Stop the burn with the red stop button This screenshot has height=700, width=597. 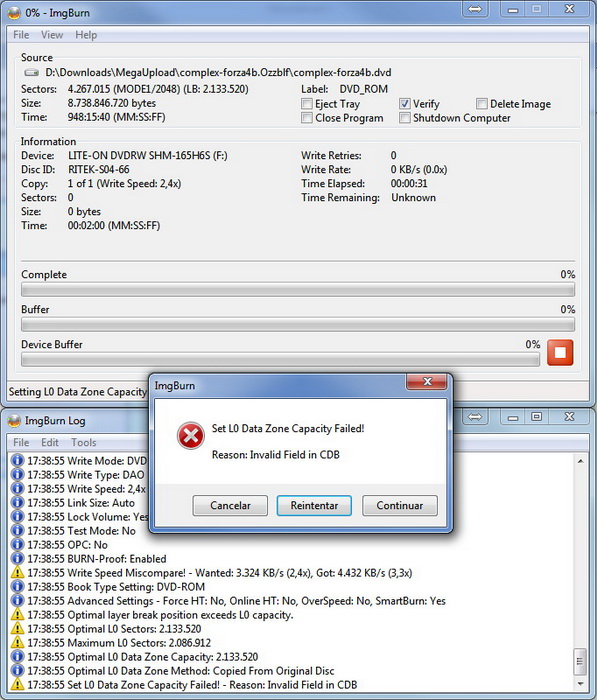pyautogui.click(x=560, y=353)
